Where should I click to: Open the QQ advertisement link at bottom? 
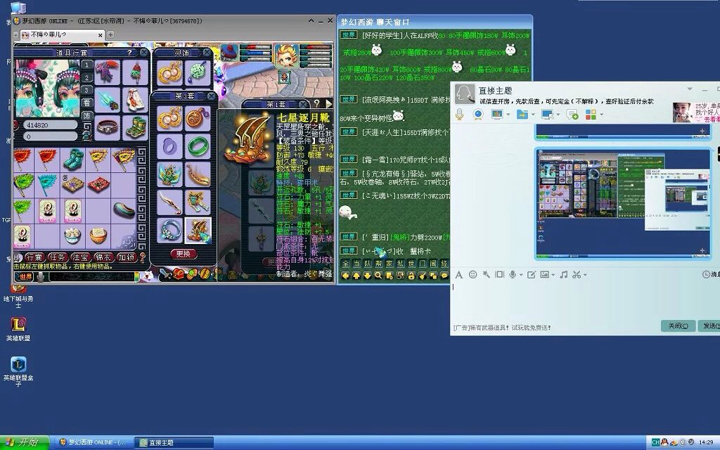click(501, 327)
